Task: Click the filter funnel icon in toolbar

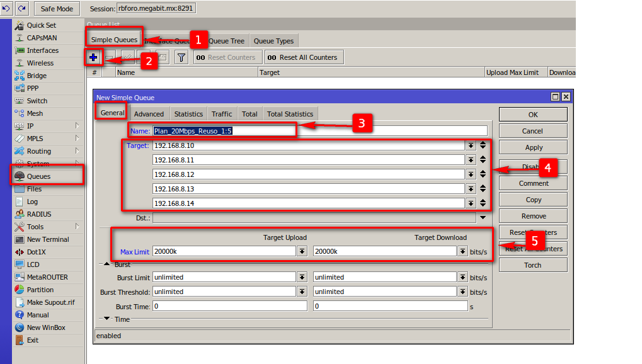Action: (181, 57)
